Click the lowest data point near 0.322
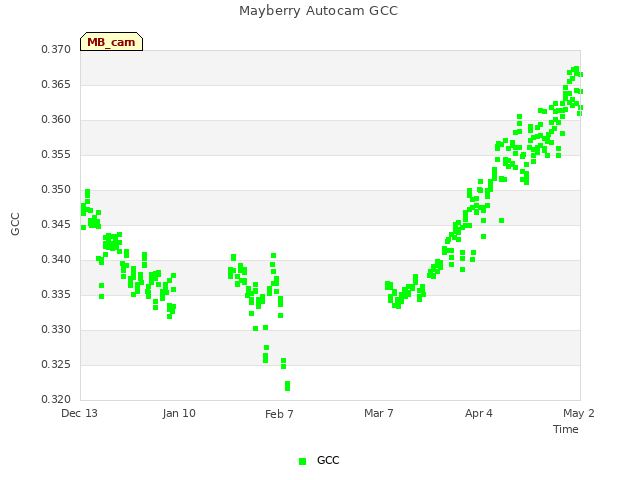Viewport: 640px width, 480px height. 287,386
